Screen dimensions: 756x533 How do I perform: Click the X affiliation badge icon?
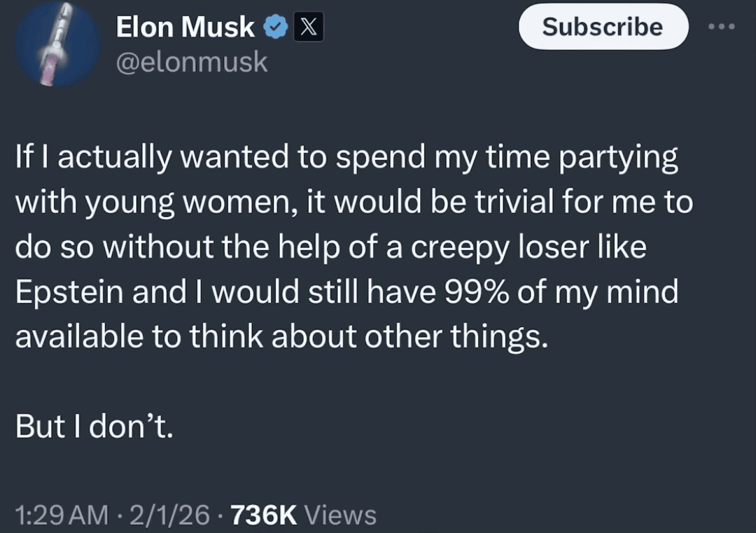point(308,27)
